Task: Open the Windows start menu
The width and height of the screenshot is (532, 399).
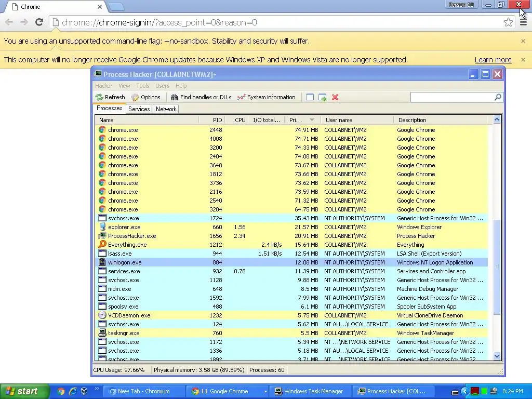Action: 24,391
